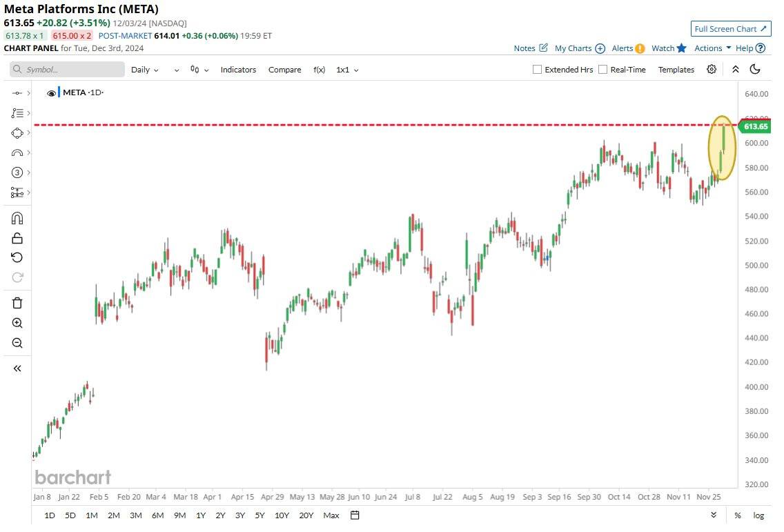This screenshot has height=532, width=784.
Task: Open chart settings gear icon
Action: tap(712, 70)
